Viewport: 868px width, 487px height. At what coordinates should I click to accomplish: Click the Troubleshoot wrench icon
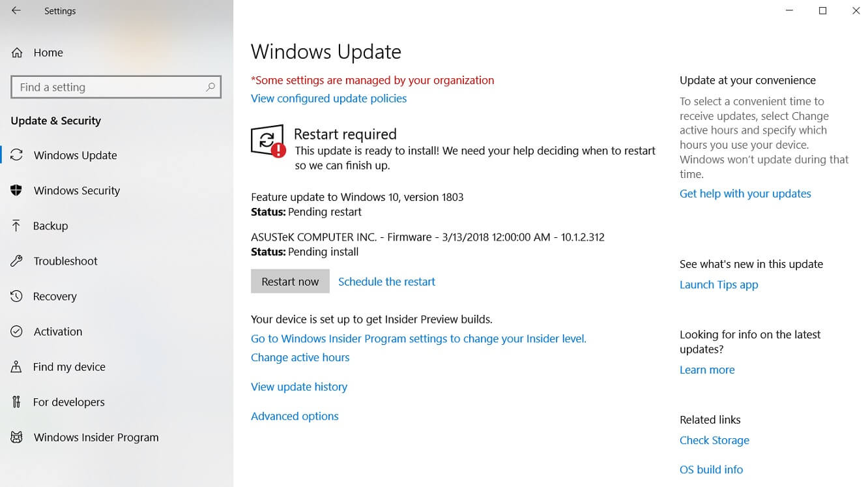(x=17, y=261)
